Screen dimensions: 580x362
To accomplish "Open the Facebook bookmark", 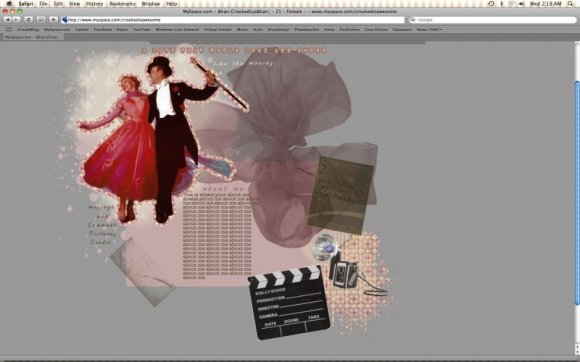I will click(x=103, y=30).
